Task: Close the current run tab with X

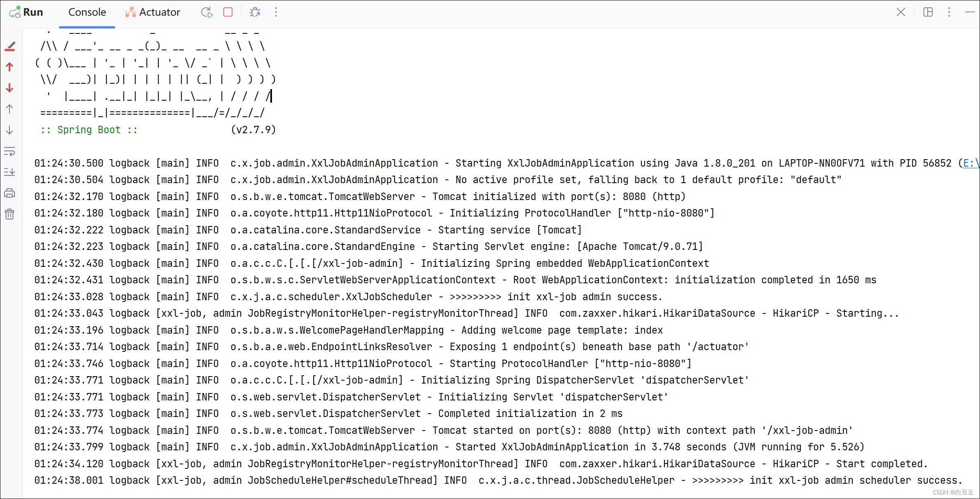Action: pyautogui.click(x=901, y=12)
